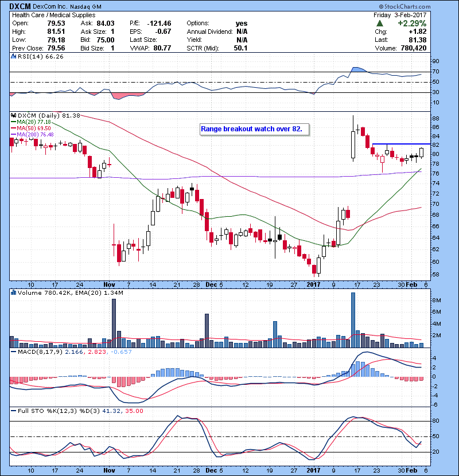
Task: Click the Options value yes
Action: tap(242, 24)
